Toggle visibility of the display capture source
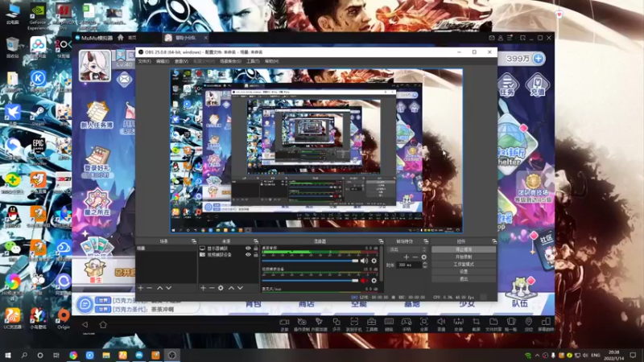 pyautogui.click(x=248, y=249)
